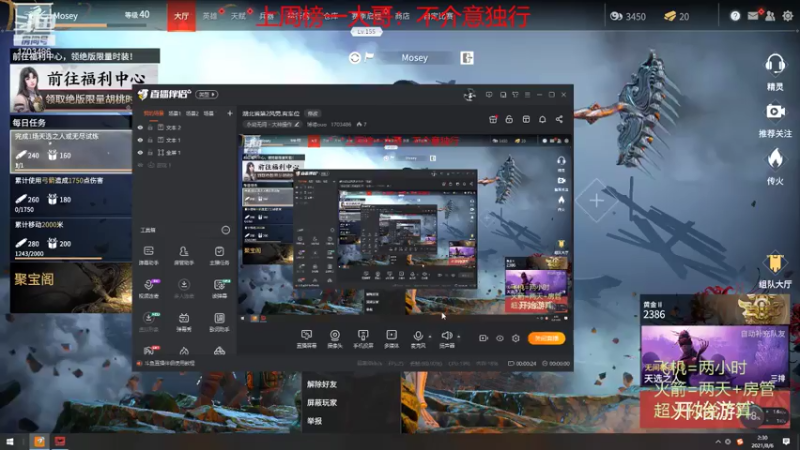Open the friends icon in game header
The image size is (800, 450).
[x=770, y=16]
